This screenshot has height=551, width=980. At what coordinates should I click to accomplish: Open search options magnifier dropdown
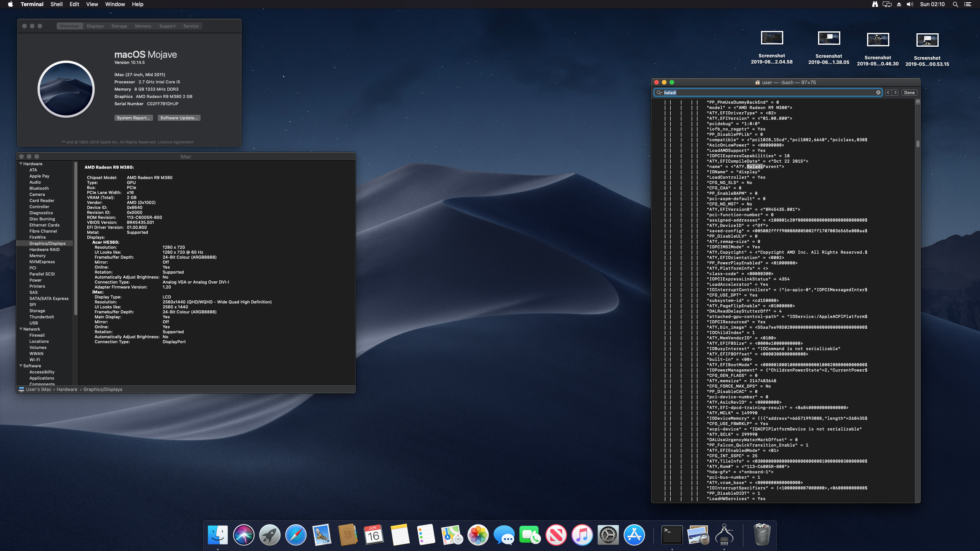[x=659, y=93]
